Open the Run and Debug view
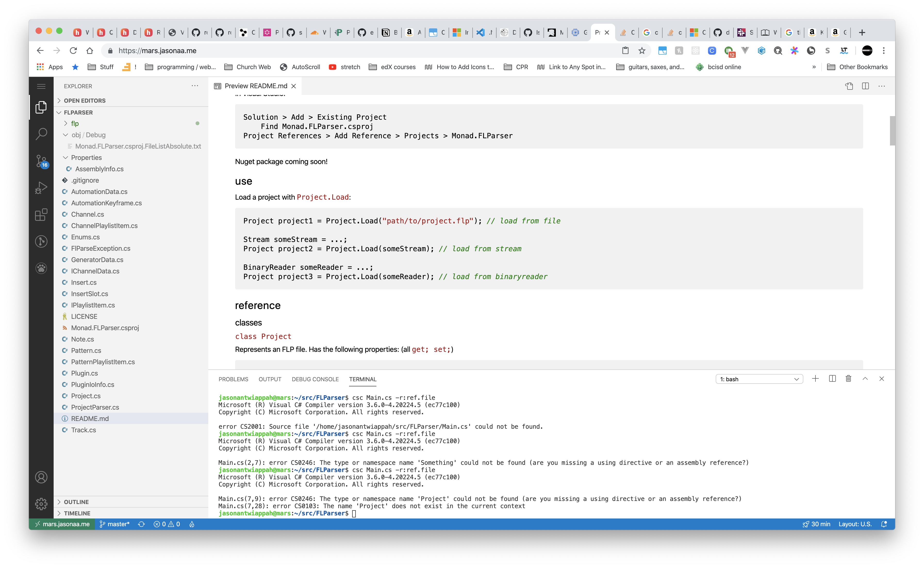The height and width of the screenshot is (568, 924). [41, 188]
